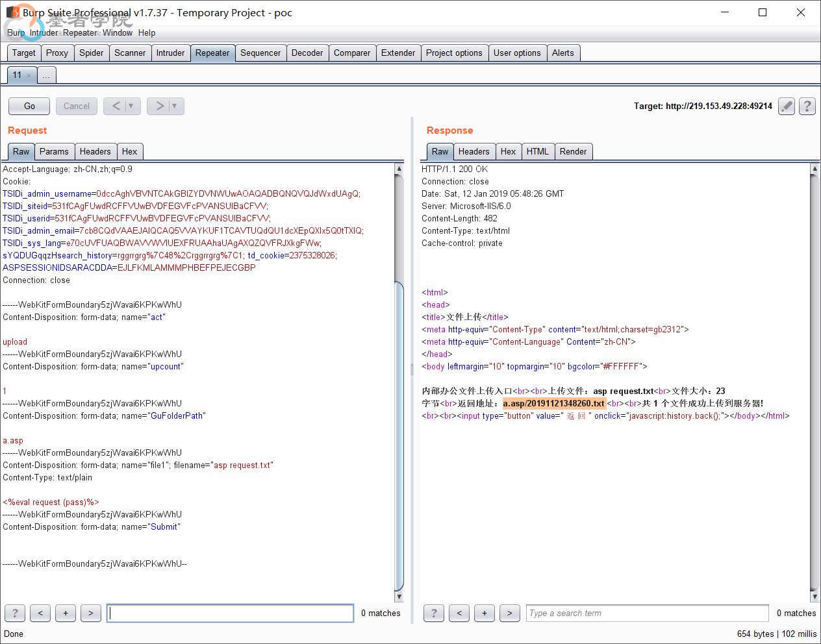Switch to the Scanner tab
821x644 pixels.
130,53
